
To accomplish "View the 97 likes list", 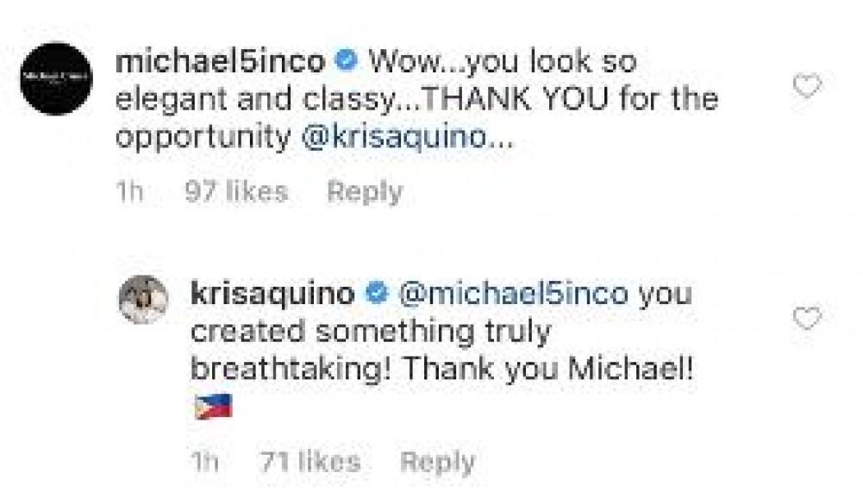I will pos(236,192).
